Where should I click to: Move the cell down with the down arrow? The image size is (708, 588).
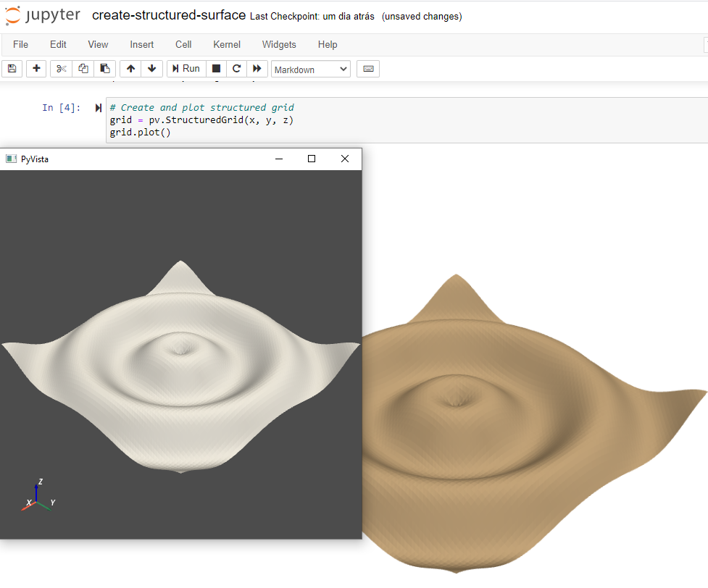point(151,68)
